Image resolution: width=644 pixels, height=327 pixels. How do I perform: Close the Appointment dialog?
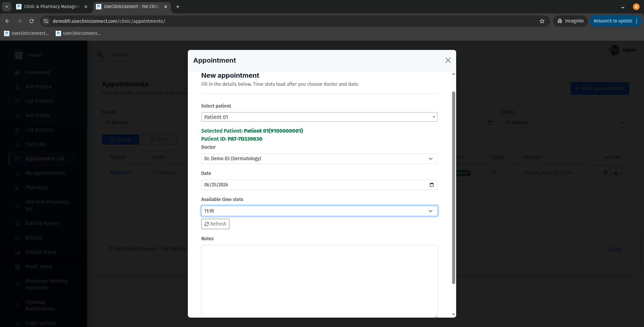448,60
